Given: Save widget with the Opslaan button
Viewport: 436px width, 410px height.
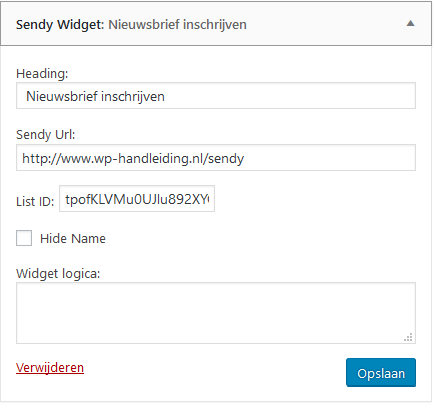Looking at the screenshot, I should point(381,373).
